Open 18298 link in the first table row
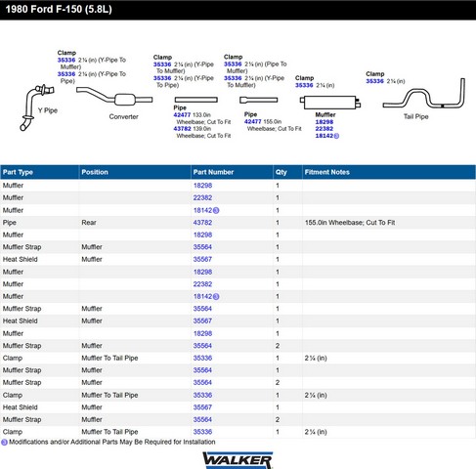The height and width of the screenshot is (469, 476). pyautogui.click(x=202, y=186)
